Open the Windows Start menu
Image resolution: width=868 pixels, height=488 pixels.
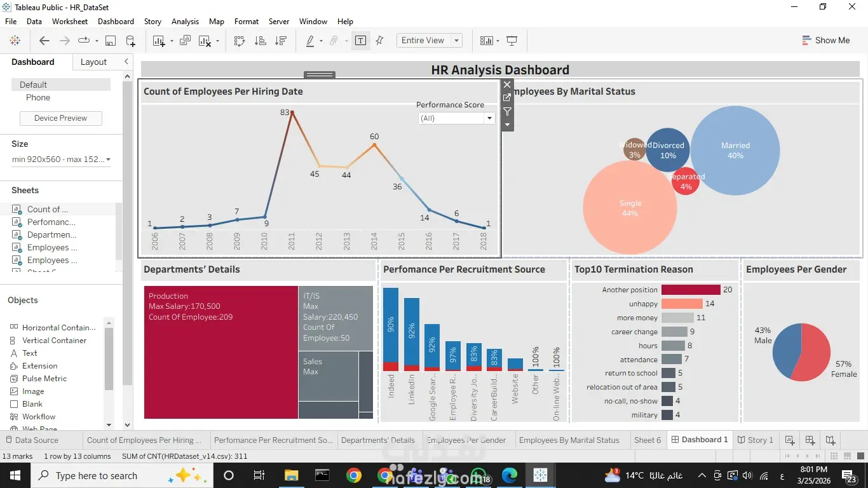[x=15, y=475]
